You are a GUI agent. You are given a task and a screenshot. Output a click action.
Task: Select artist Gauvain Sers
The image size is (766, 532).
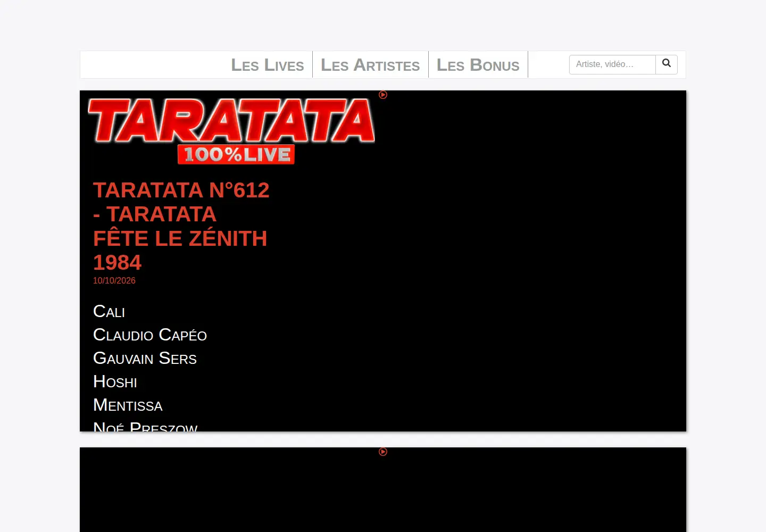(x=145, y=358)
